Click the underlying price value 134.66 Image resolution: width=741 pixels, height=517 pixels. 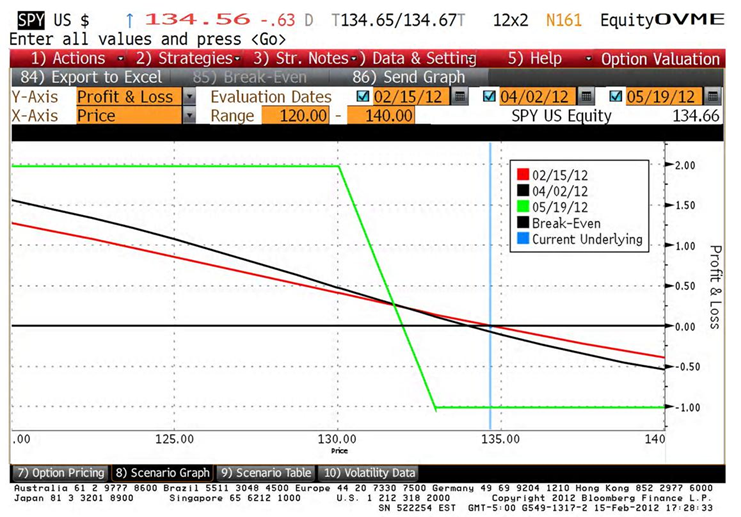tap(696, 116)
